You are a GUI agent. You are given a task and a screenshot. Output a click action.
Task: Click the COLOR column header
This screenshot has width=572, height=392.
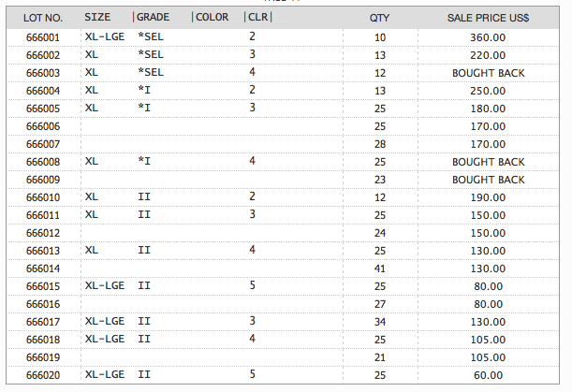pyautogui.click(x=213, y=18)
